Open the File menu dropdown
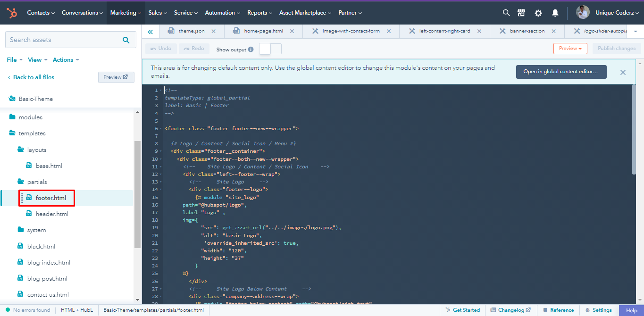This screenshot has height=316, width=644. tap(15, 60)
